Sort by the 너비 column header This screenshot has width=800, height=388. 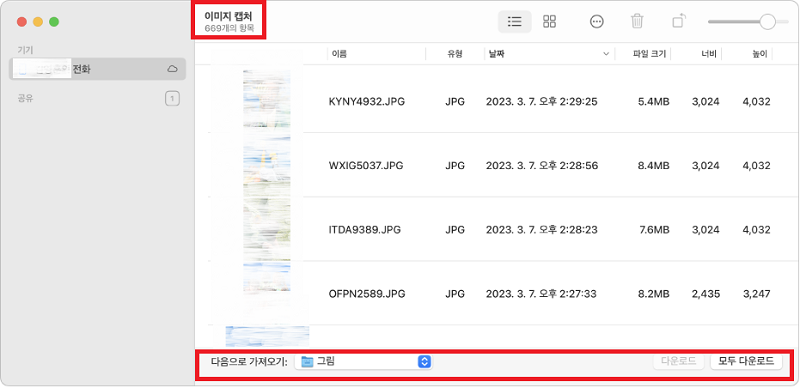click(709, 54)
